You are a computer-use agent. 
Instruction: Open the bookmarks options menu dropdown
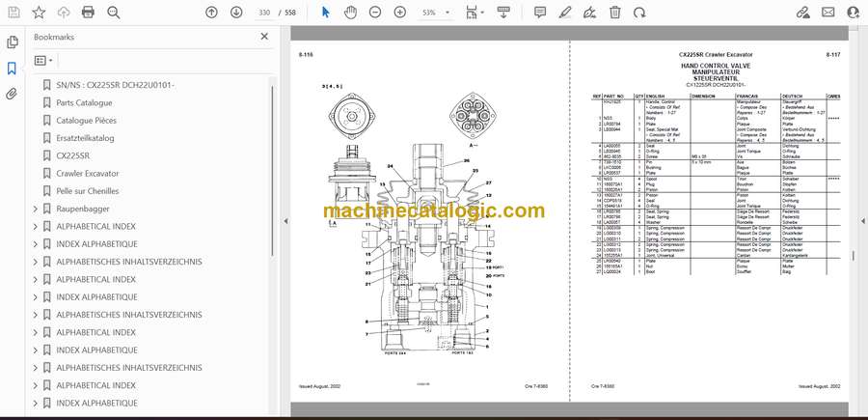pyautogui.click(x=43, y=61)
